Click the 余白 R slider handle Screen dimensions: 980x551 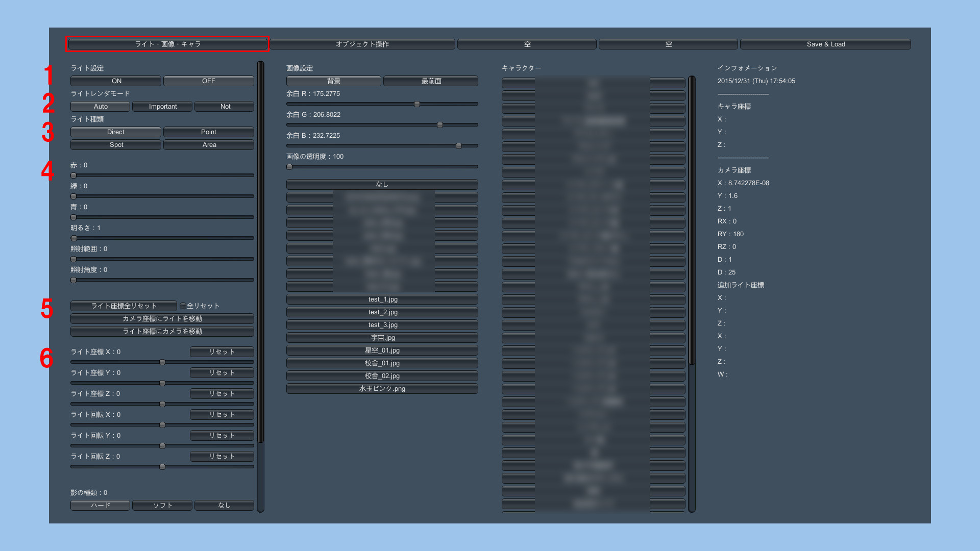pyautogui.click(x=417, y=104)
